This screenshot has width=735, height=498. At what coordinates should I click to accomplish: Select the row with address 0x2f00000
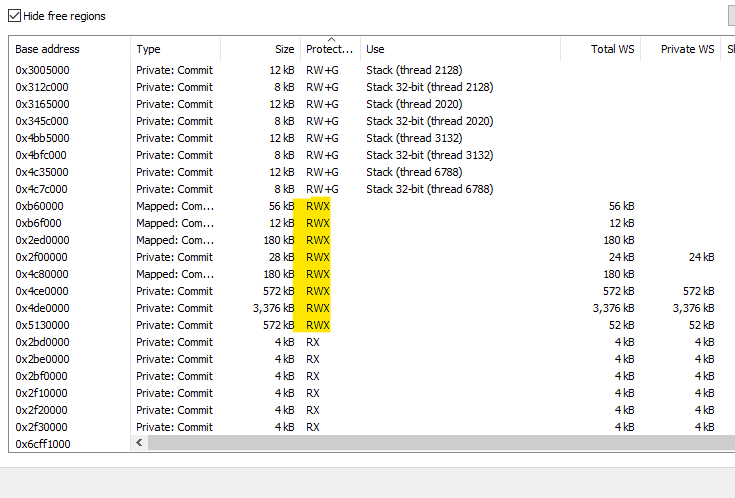[x=372, y=257]
